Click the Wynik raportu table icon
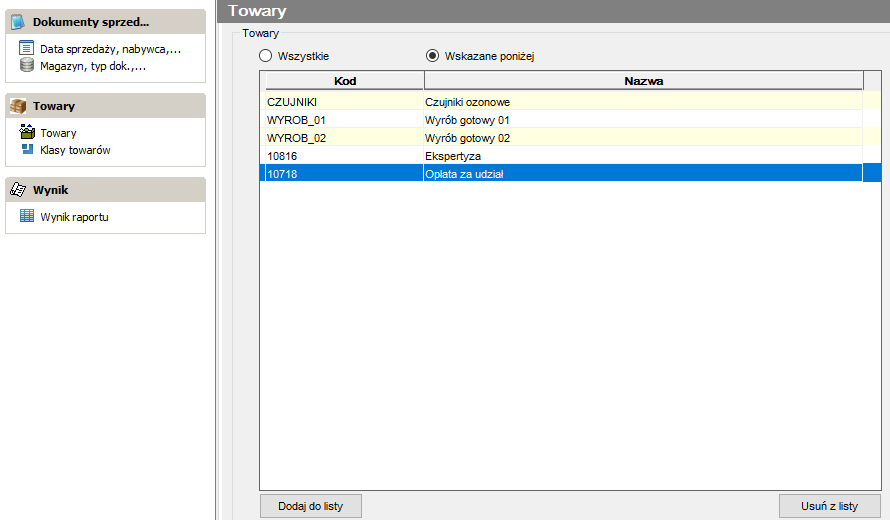 tap(27, 216)
